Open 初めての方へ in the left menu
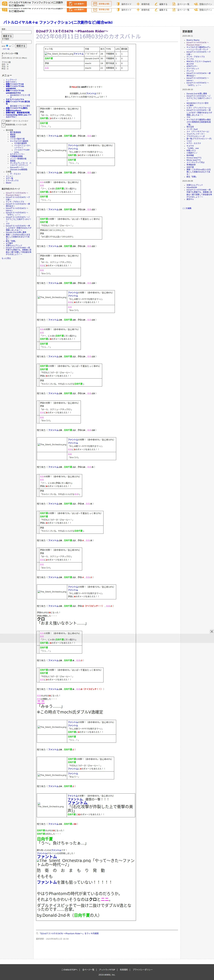The image size is (214, 980). coord(11,82)
